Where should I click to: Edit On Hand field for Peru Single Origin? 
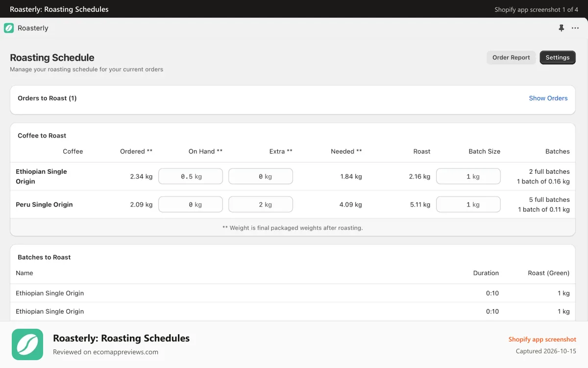[x=191, y=204]
